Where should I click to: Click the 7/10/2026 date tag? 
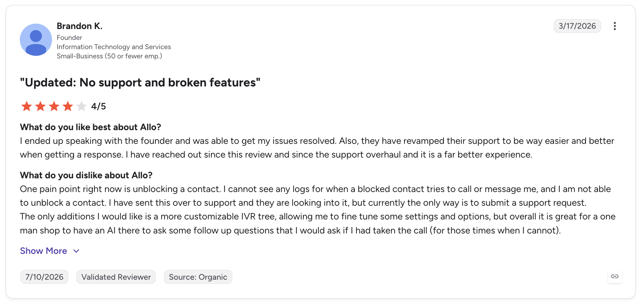point(44,277)
